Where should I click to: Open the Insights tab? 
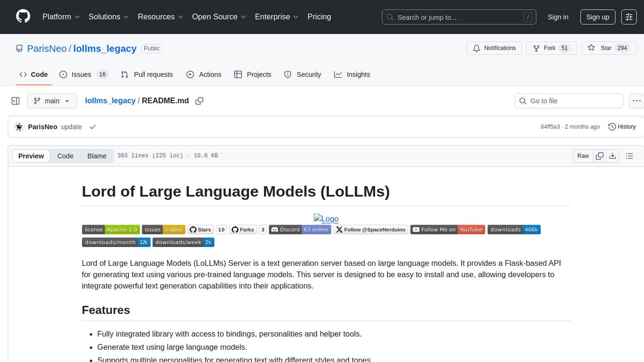click(352, 74)
